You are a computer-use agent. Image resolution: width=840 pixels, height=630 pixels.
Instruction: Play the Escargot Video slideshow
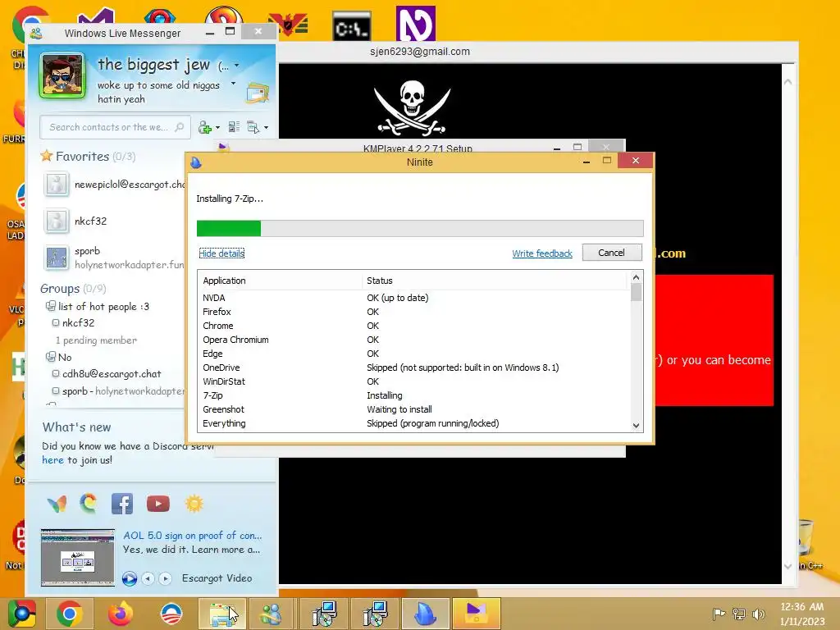point(129,578)
